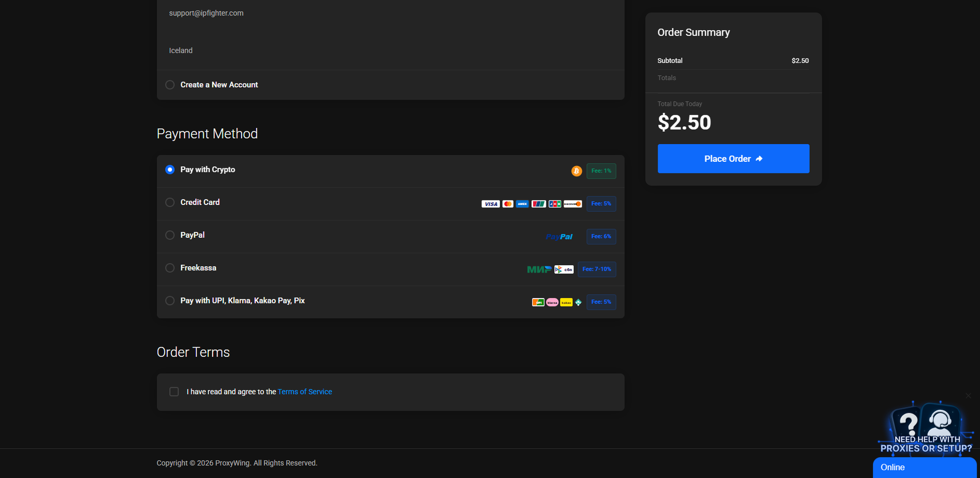
Task: Click the Totals label in Order Summary
Action: 666,78
